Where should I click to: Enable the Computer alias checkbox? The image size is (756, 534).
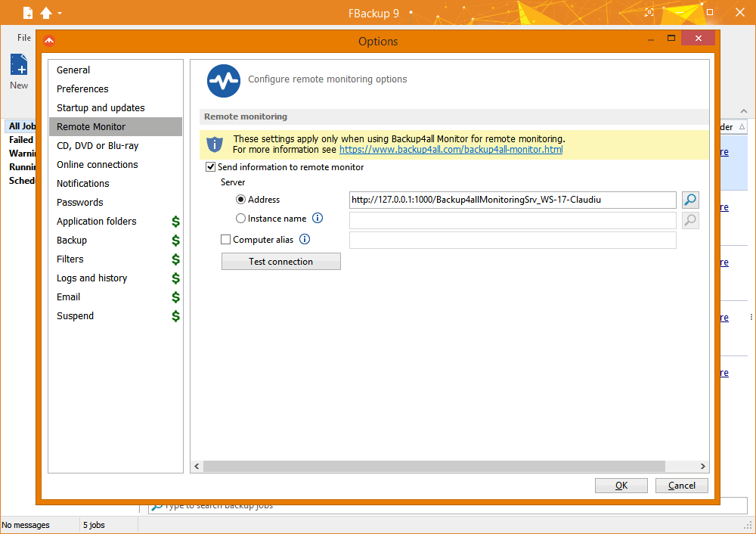tap(225, 239)
